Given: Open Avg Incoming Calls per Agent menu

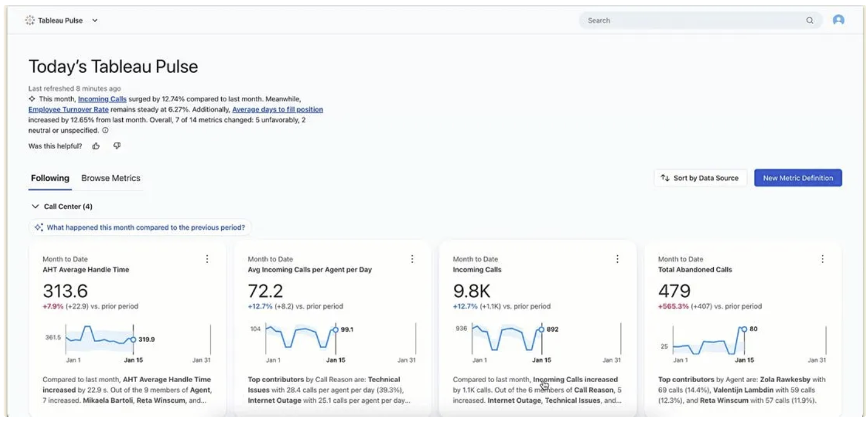Looking at the screenshot, I should (412, 259).
